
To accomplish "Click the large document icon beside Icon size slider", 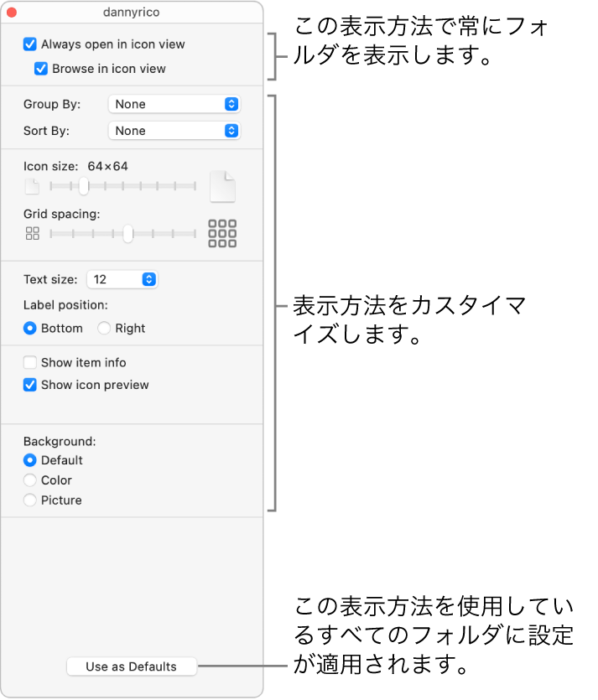I will pyautogui.click(x=222, y=187).
